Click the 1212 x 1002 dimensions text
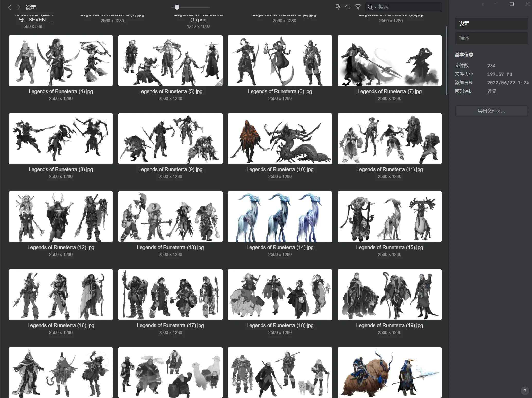This screenshot has width=532, height=398. (x=198, y=26)
